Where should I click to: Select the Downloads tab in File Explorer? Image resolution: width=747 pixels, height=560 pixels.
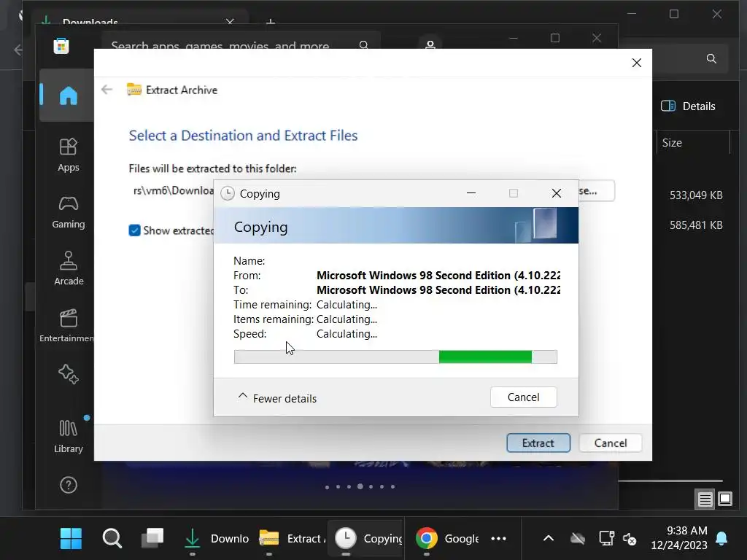[139, 21]
